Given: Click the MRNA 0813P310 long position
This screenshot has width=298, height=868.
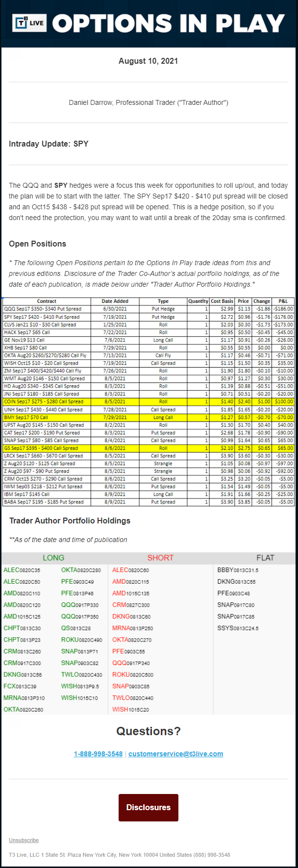Looking at the screenshot, I should pos(24,698).
